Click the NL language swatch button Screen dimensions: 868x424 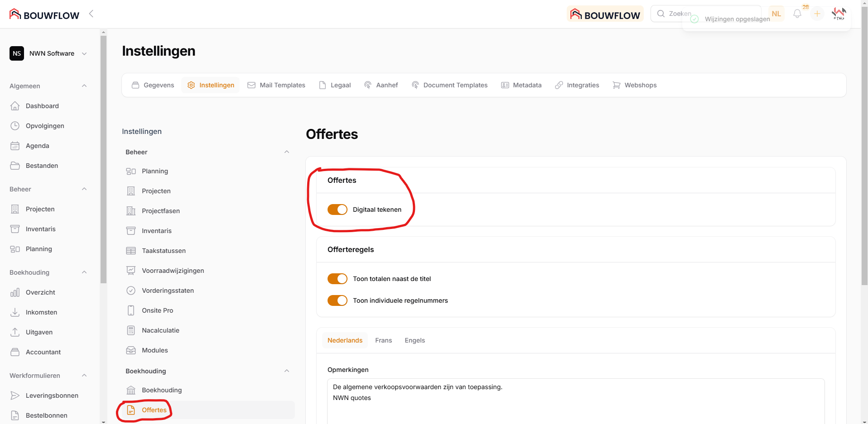tap(776, 14)
